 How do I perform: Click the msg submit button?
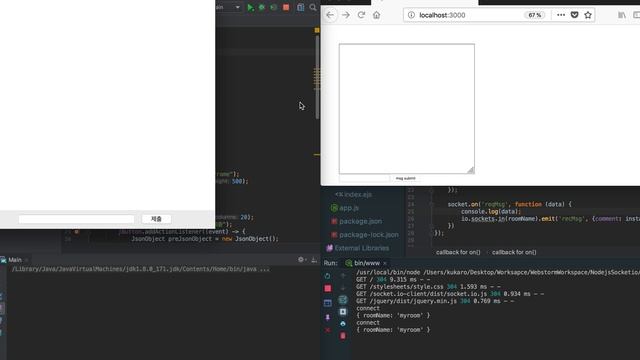(405, 178)
